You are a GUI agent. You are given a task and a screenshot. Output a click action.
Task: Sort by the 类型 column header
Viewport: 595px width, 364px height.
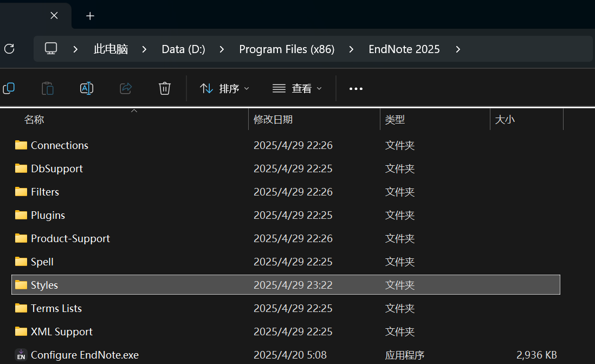(x=395, y=120)
